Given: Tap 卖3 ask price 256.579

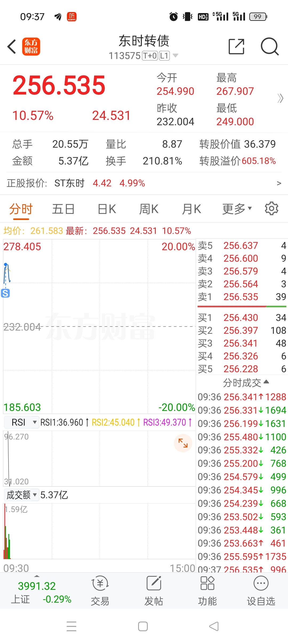Looking at the screenshot, I should coord(241,271).
